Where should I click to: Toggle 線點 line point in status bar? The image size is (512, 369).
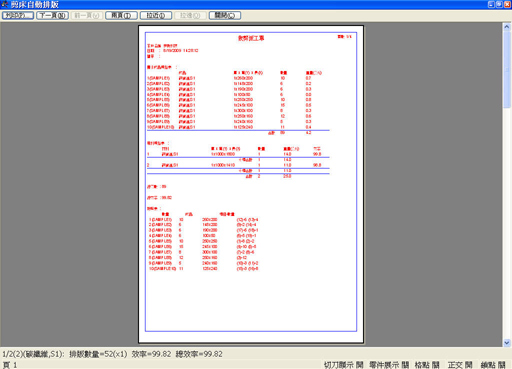tap(493, 365)
